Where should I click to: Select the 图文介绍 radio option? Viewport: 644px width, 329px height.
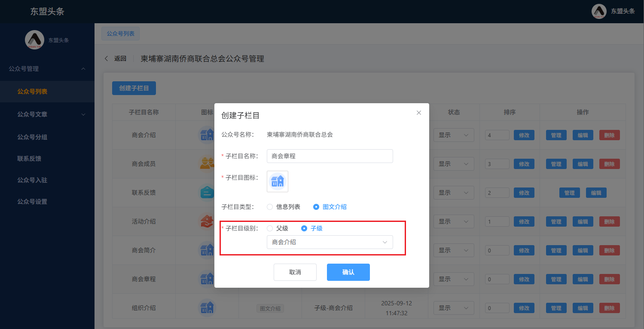[330, 207]
